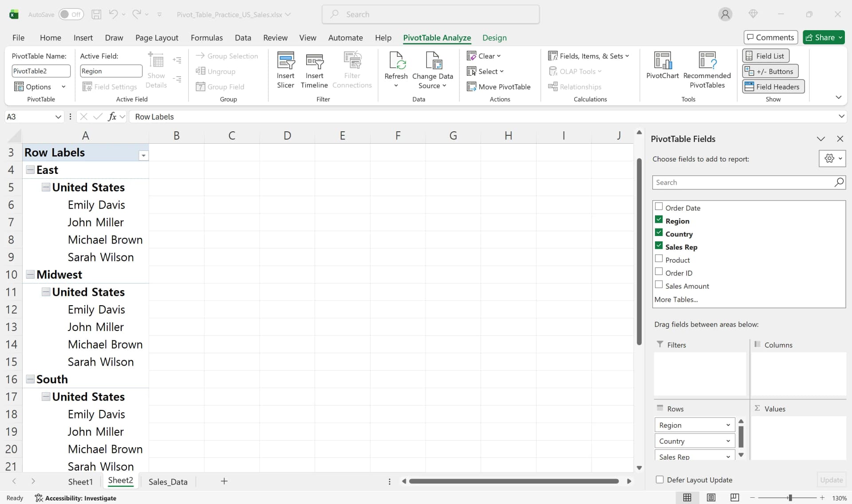Open the Row Labels filter dropdown

[x=143, y=155]
